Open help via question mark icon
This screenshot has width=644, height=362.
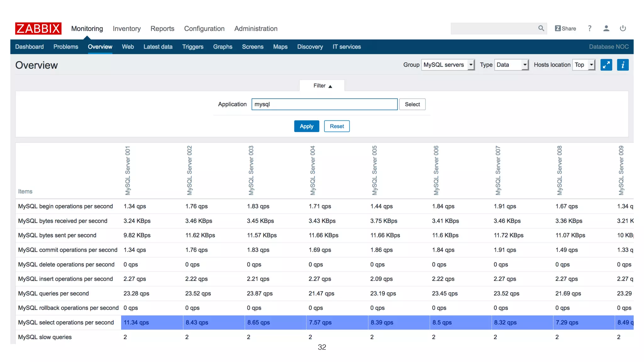tap(590, 29)
